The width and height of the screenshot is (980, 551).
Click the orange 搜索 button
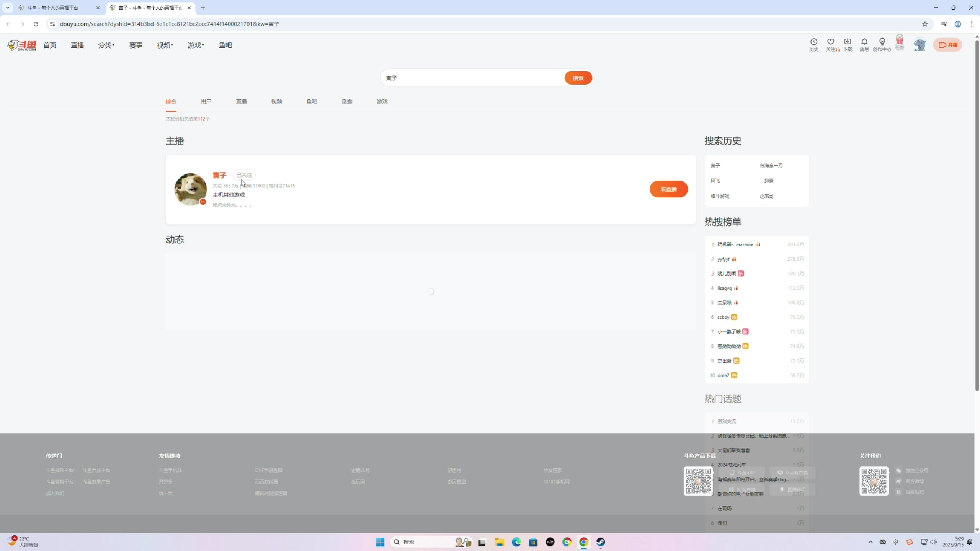[x=578, y=78]
